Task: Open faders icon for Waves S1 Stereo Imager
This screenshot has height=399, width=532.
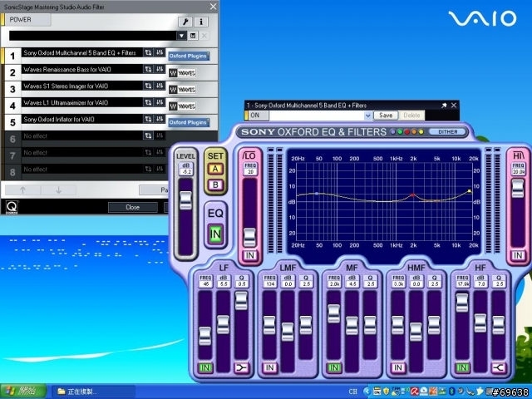Action: tap(160, 86)
